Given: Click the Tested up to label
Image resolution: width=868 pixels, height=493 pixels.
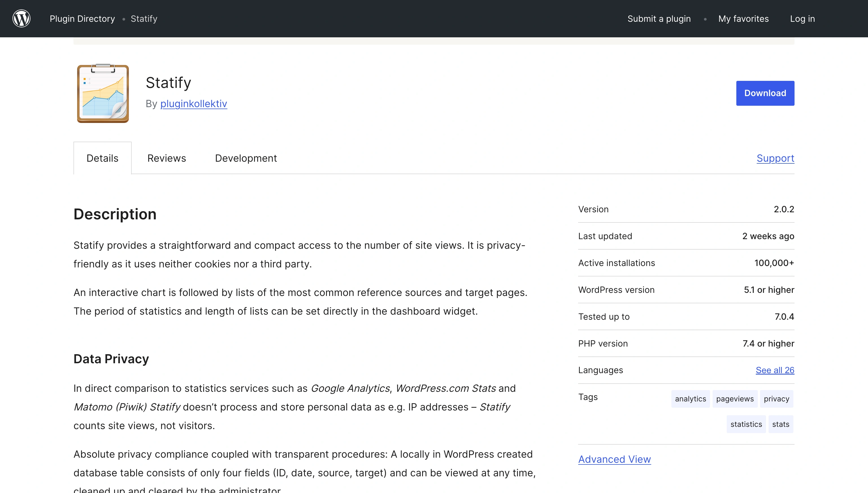Looking at the screenshot, I should [604, 317].
